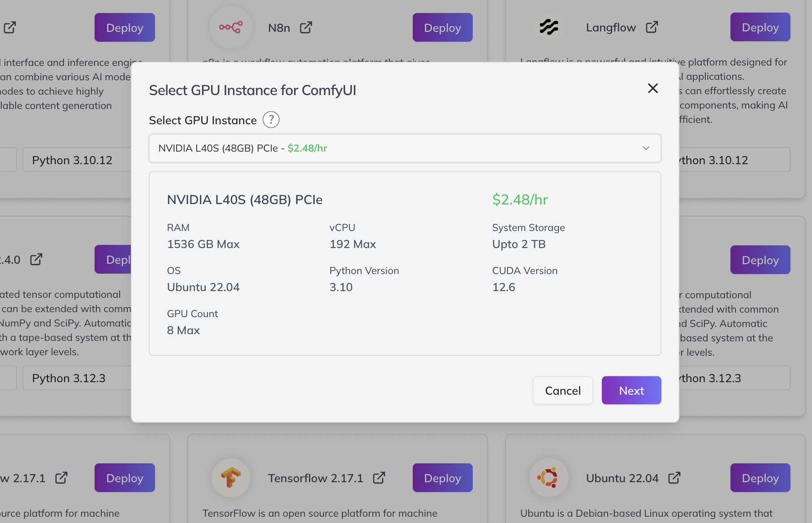The height and width of the screenshot is (523, 812).
Task: Select the Upto 2 TB storage value
Action: click(x=519, y=244)
